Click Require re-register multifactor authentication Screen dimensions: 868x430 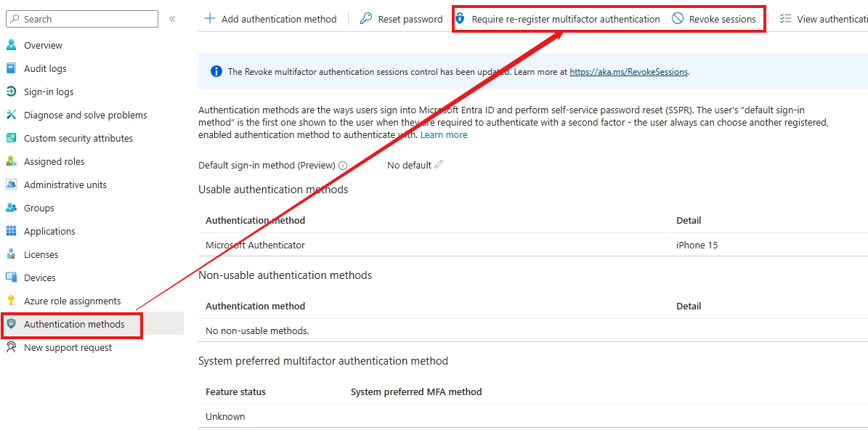pos(557,19)
